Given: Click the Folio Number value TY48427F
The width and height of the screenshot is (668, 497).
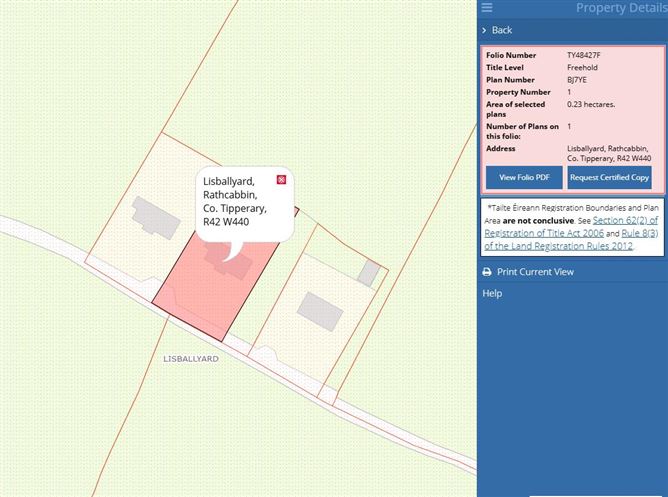Looking at the screenshot, I should (x=584, y=55).
